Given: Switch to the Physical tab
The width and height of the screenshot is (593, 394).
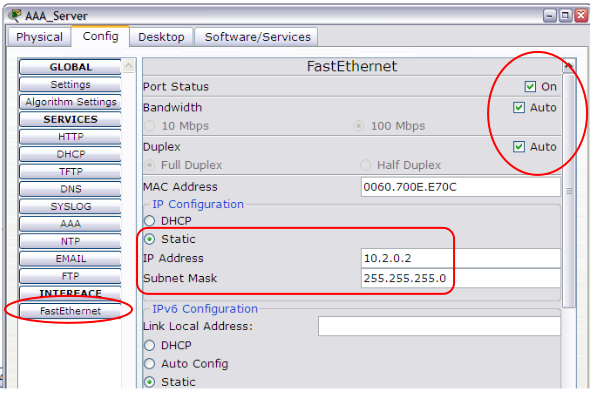Looking at the screenshot, I should (39, 37).
